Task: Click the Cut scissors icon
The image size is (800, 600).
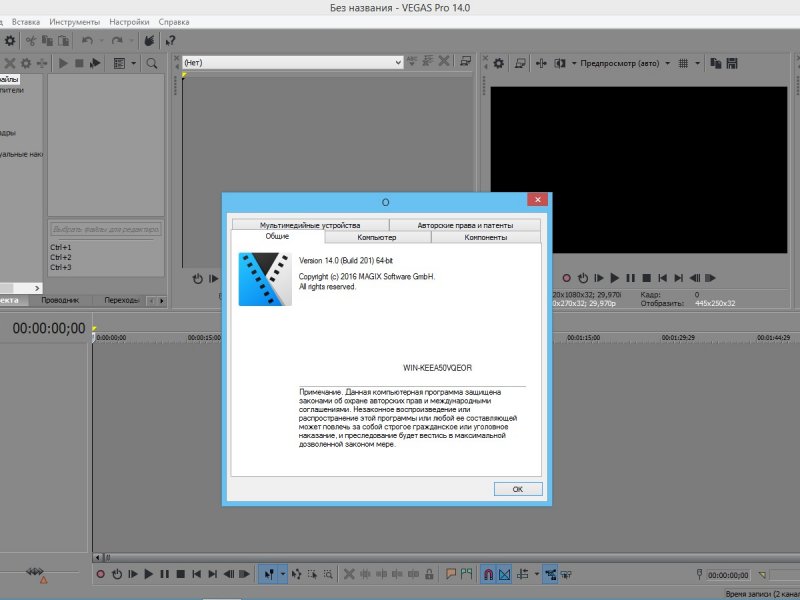Action: pyautogui.click(x=31, y=40)
